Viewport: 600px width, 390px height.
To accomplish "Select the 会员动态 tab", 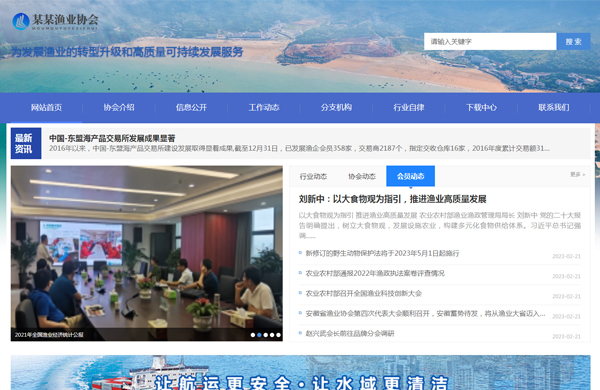I will (x=411, y=176).
